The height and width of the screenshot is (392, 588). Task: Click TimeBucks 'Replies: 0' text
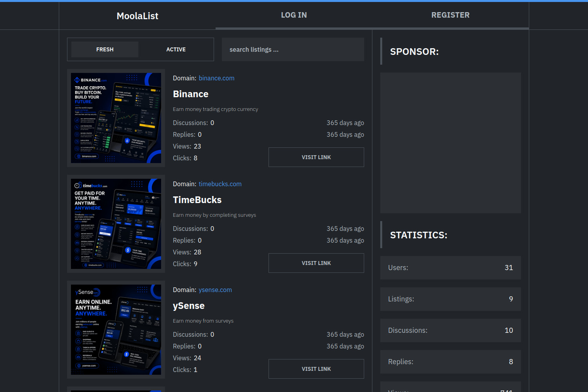187,240
